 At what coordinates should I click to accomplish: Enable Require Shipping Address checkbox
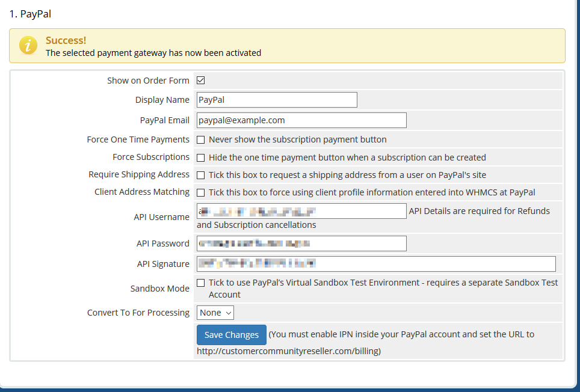coord(201,175)
